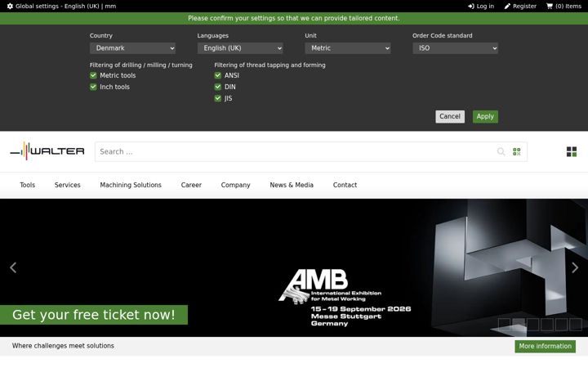Viewport: 588px width, 368px height.
Task: Apply the global settings
Action: click(485, 116)
